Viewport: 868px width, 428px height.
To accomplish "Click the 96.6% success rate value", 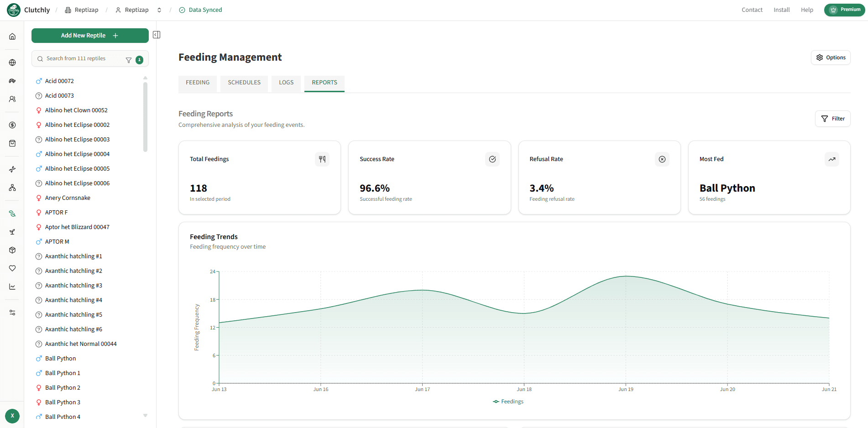I will click(375, 188).
